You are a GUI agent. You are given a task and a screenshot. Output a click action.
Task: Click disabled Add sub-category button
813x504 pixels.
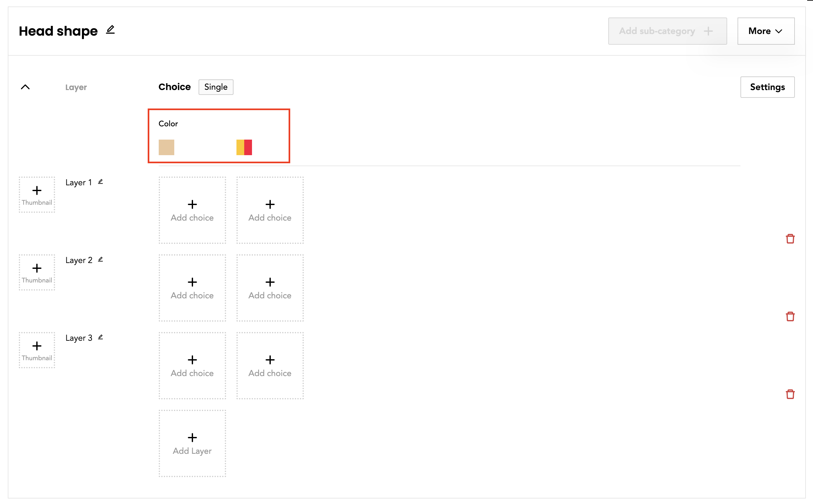coord(667,31)
